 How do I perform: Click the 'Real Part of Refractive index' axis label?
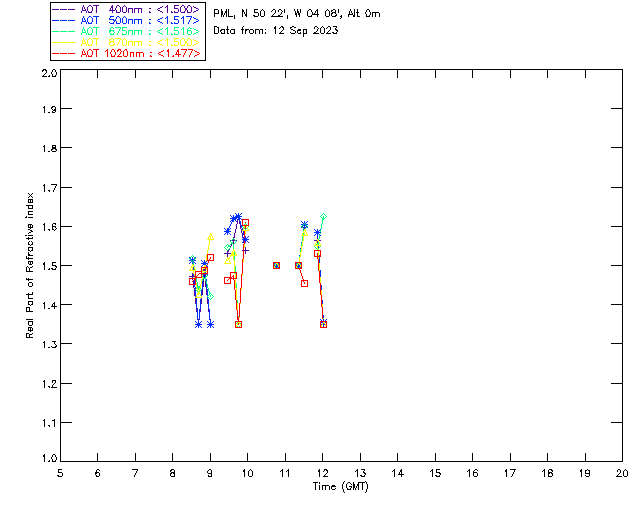(29, 265)
